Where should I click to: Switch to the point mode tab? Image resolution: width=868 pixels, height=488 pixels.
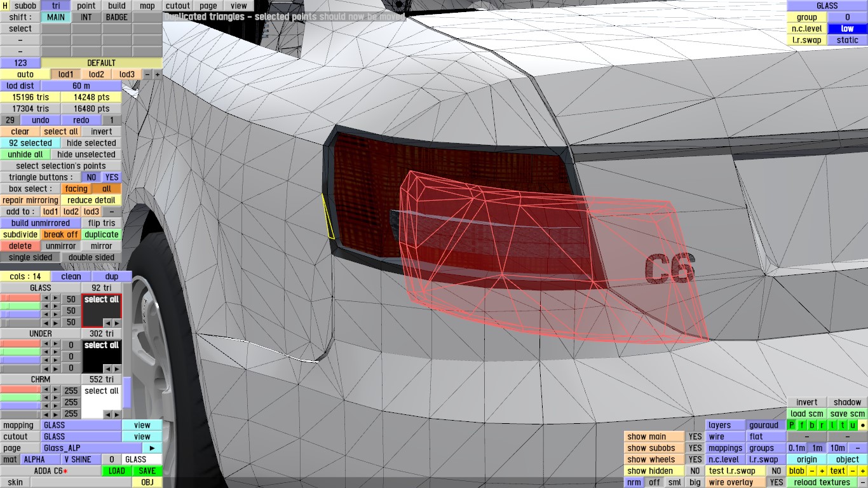coord(86,6)
